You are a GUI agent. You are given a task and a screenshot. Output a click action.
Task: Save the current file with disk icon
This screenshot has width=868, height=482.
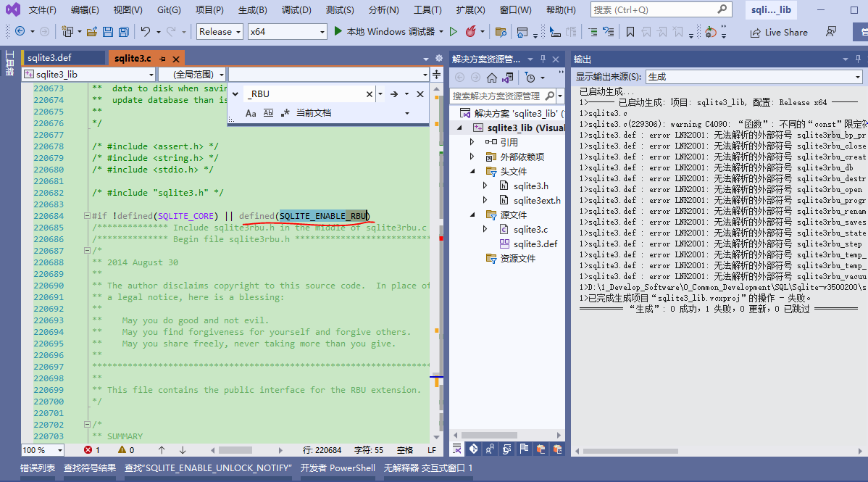pyautogui.click(x=108, y=32)
